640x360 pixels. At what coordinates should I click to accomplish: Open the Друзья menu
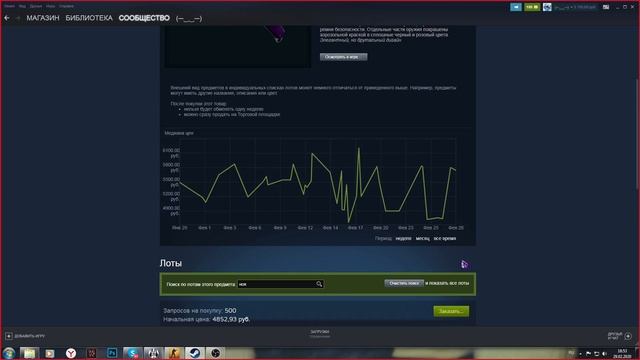click(x=36, y=6)
